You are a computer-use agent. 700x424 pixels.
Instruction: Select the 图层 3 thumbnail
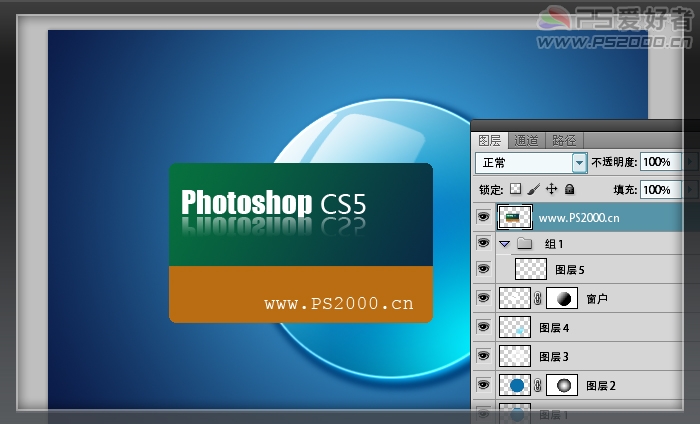tap(515, 356)
